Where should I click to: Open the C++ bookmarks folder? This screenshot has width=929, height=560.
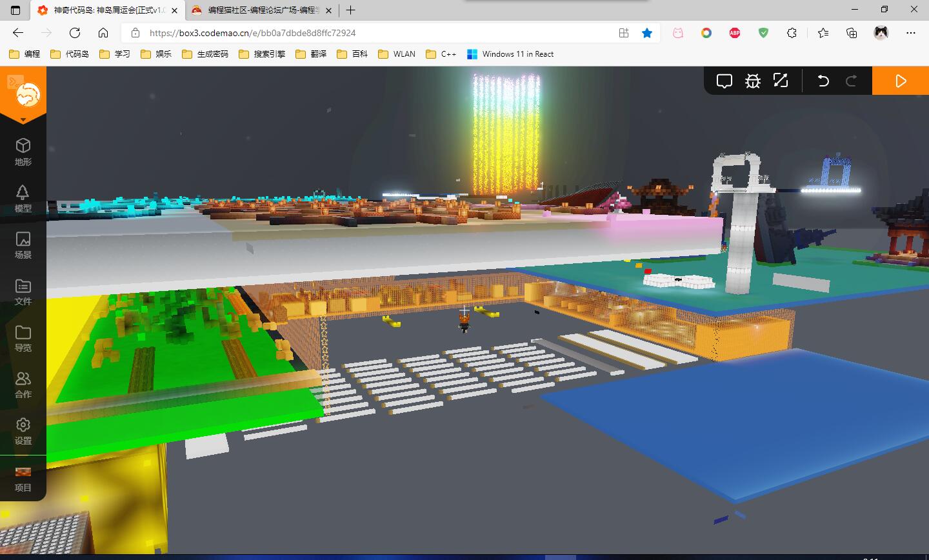tap(441, 54)
